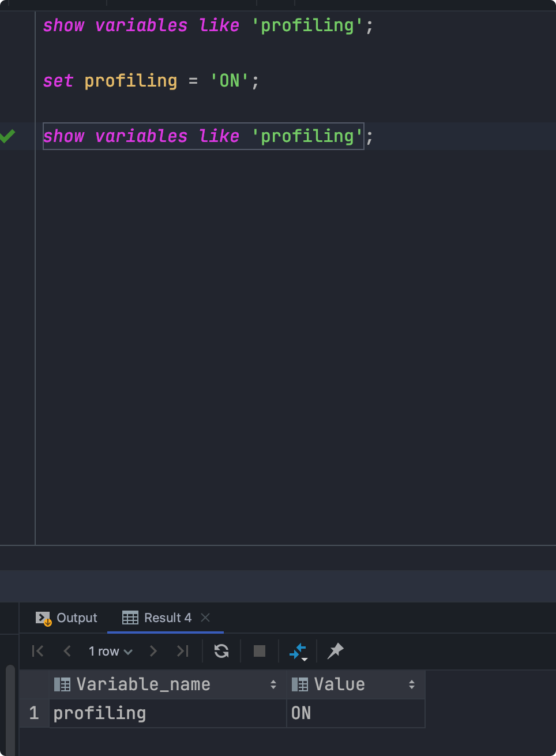
Task: Click the left-side vertical scrollbar
Action: click(x=10, y=710)
